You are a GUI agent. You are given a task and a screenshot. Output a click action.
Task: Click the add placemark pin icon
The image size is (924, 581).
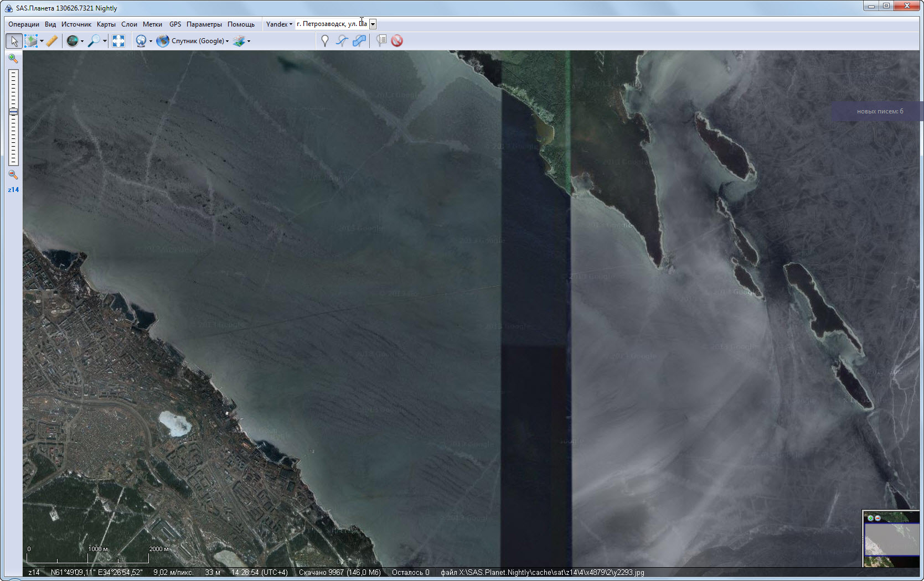(x=325, y=41)
